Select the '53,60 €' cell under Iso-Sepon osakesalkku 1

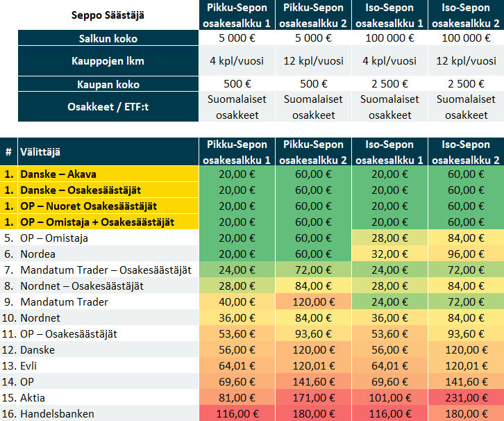coord(390,334)
